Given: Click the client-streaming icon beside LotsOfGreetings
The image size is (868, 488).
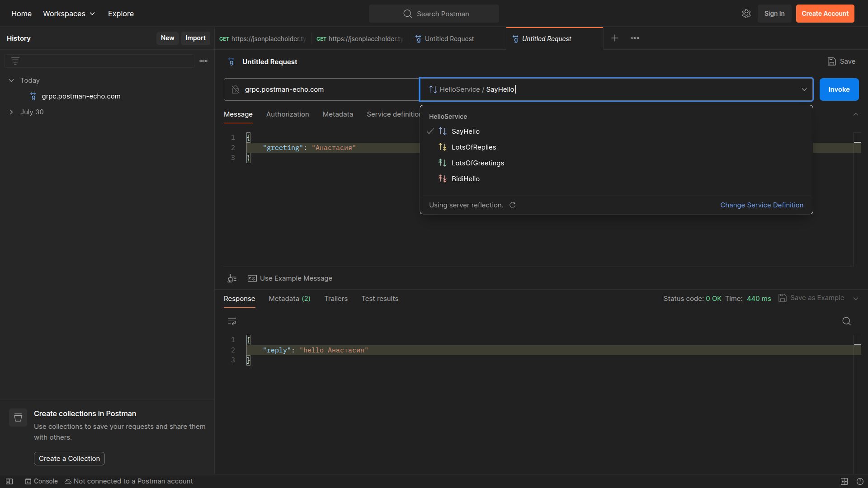Looking at the screenshot, I should click(443, 163).
